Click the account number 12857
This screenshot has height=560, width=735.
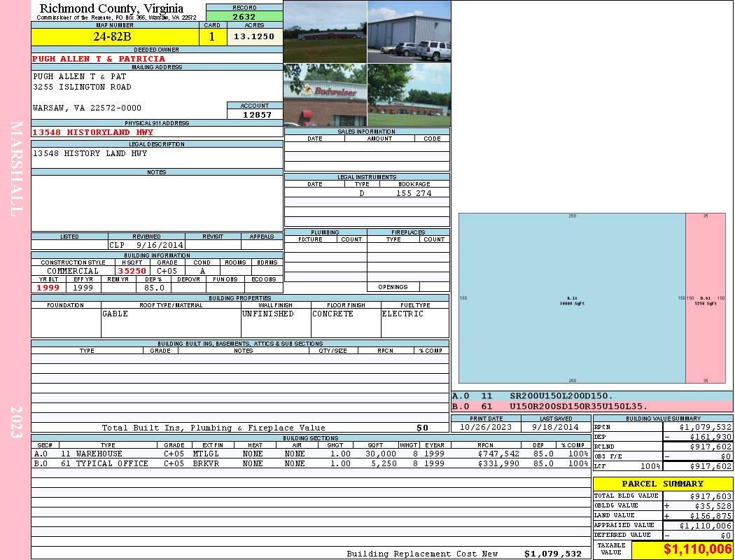click(257, 114)
